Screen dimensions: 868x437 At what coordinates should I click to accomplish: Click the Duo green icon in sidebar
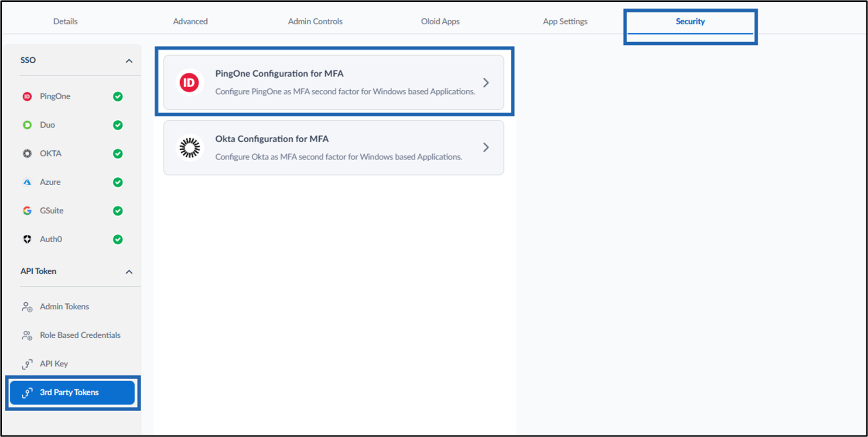click(27, 125)
